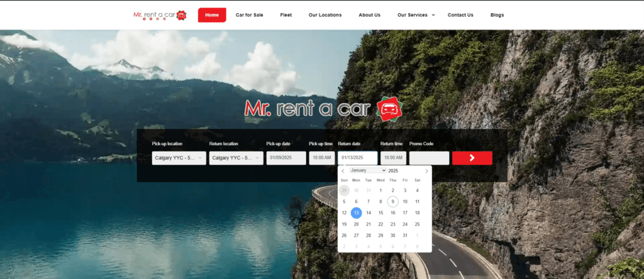Select January 22 in calendar
Screen dimensions: 644x279
pyautogui.click(x=380, y=224)
